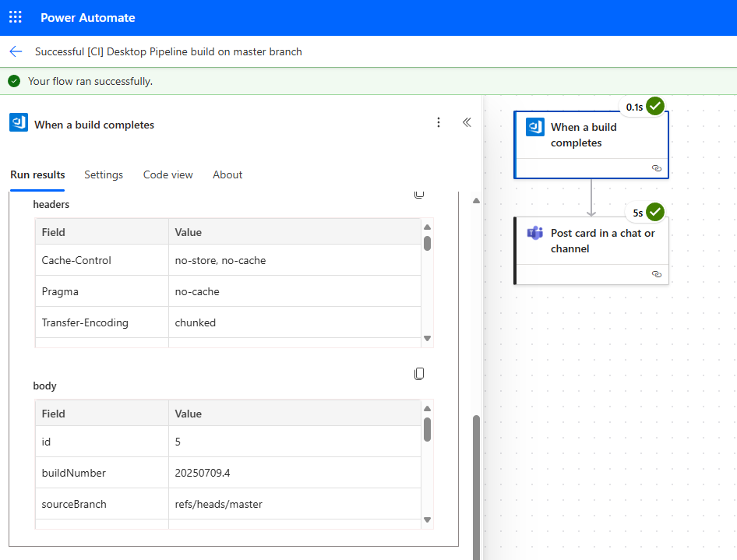Image resolution: width=737 pixels, height=560 pixels.
Task: Copy the body output with clipboard icon
Action: 419,374
